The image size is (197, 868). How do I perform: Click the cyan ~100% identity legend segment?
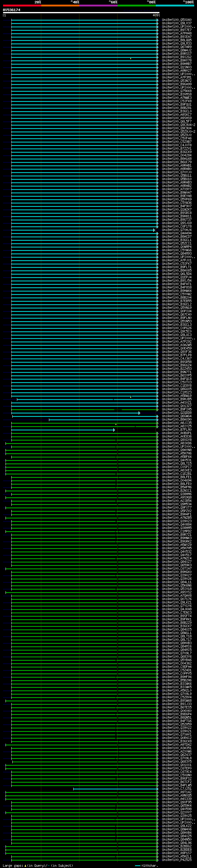[175, 6]
